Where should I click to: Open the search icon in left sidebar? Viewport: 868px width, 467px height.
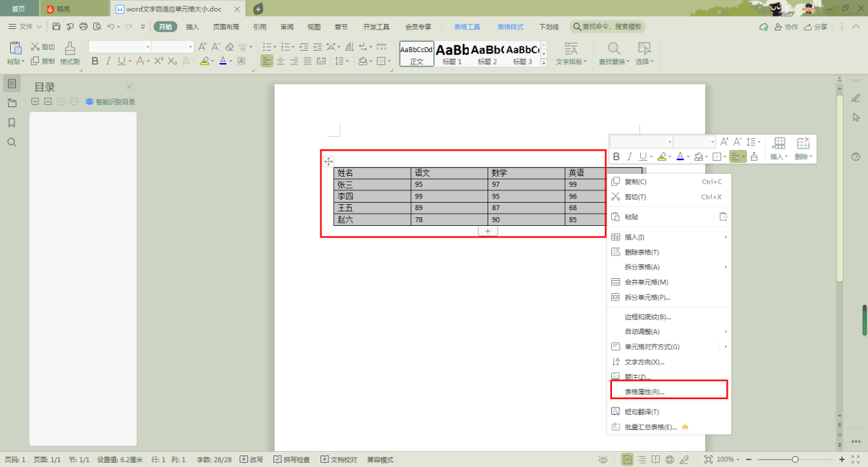click(x=12, y=143)
